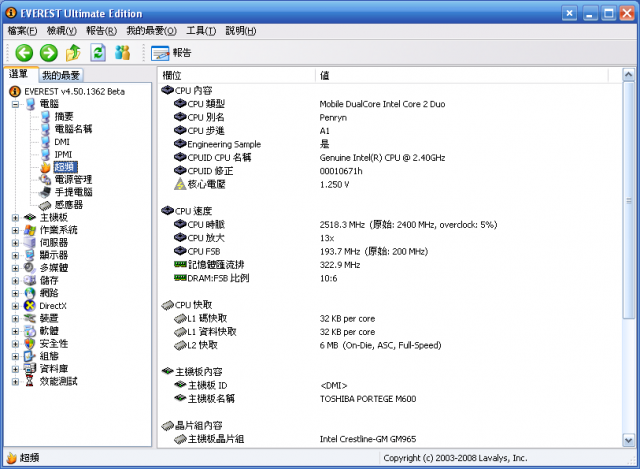The height and width of the screenshot is (469, 640).
Task: Click the chip icon for 感應器
Action: 45,205
